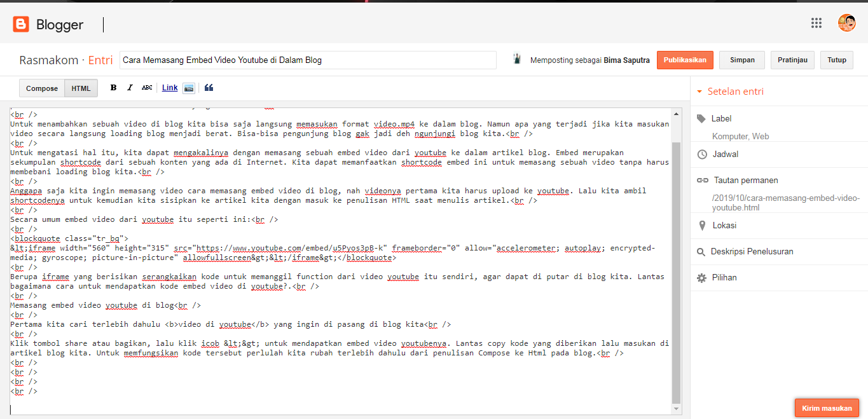The width and height of the screenshot is (868, 419).
Task: Click the Simpan button
Action: click(742, 60)
